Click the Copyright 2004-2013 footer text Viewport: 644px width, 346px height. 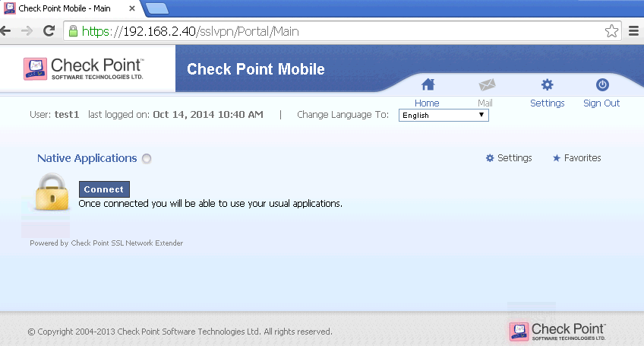[180, 332]
